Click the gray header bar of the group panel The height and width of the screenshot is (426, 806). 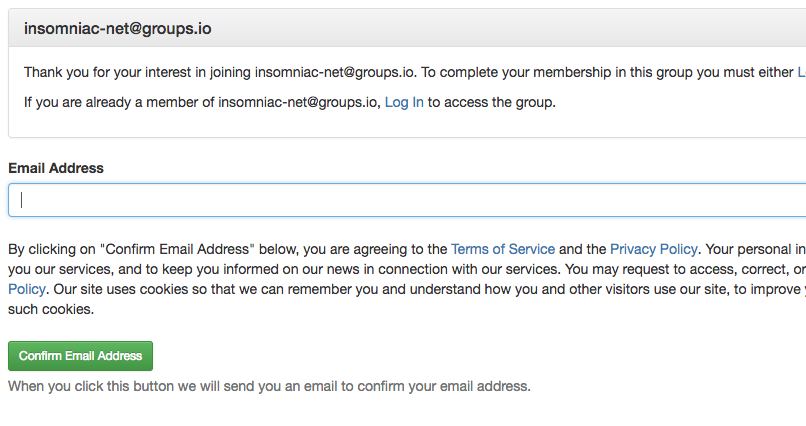coord(407,28)
